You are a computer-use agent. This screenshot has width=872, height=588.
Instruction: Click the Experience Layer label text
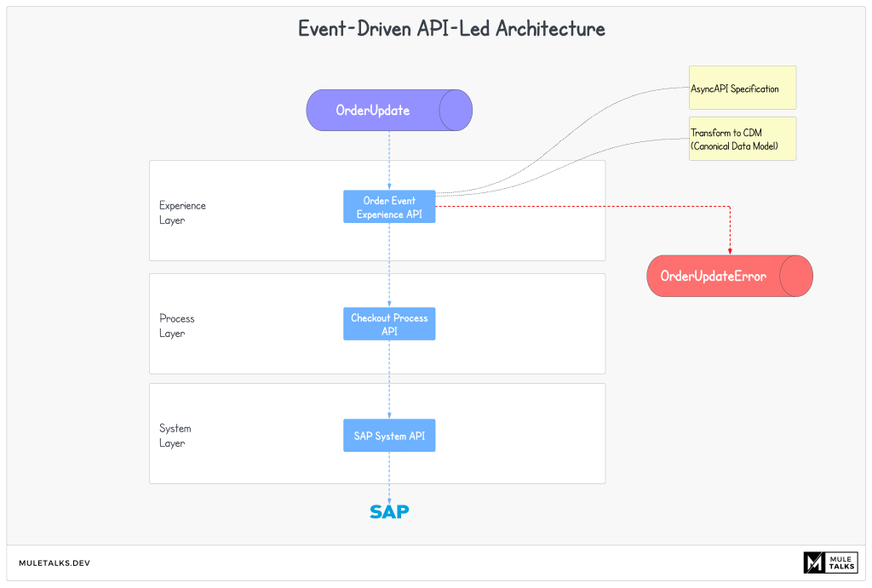coord(182,212)
